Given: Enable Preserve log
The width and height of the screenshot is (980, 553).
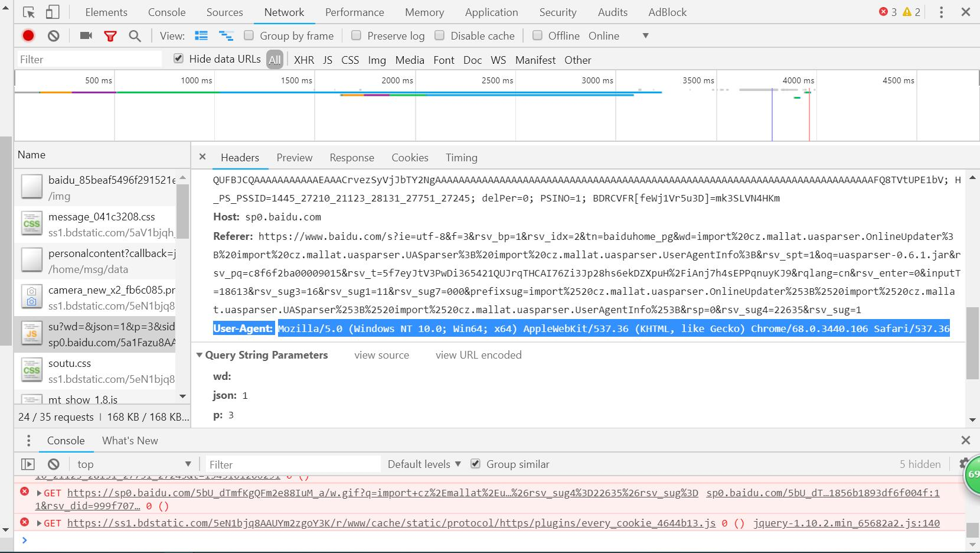Looking at the screenshot, I should 357,35.
